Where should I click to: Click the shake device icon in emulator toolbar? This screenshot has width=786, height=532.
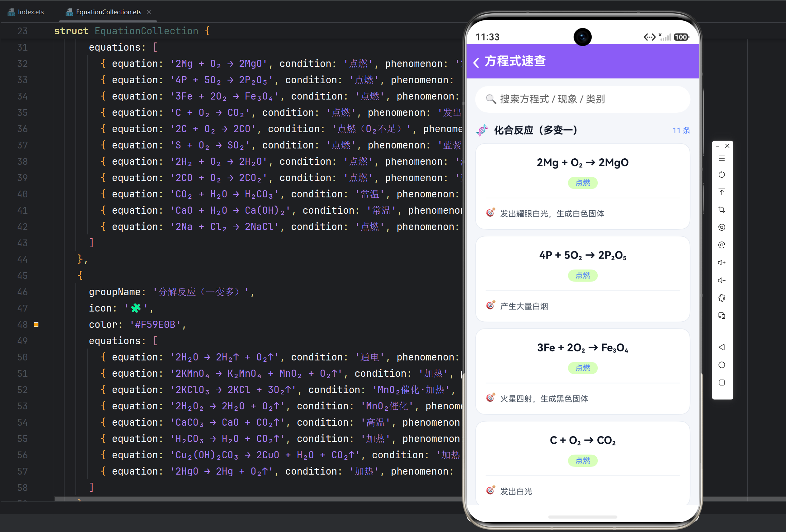tap(722, 298)
